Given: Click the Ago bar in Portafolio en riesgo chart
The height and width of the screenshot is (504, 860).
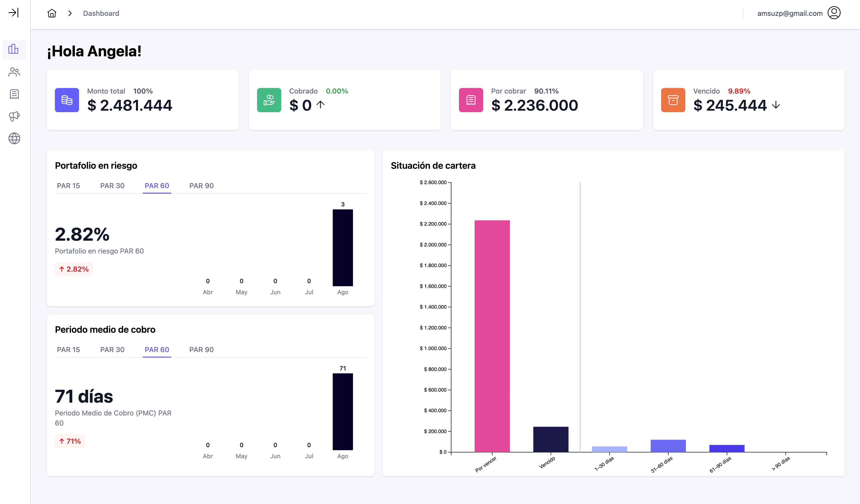Looking at the screenshot, I should pos(343,247).
